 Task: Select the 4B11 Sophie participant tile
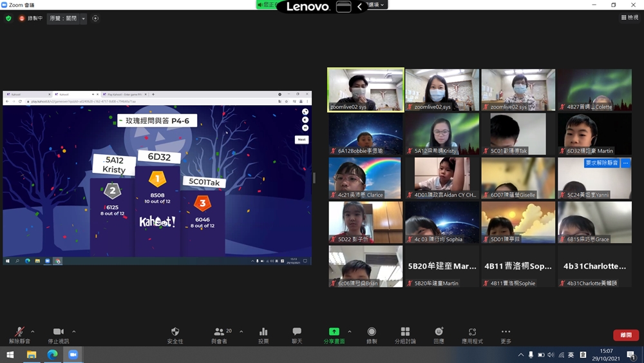518,266
